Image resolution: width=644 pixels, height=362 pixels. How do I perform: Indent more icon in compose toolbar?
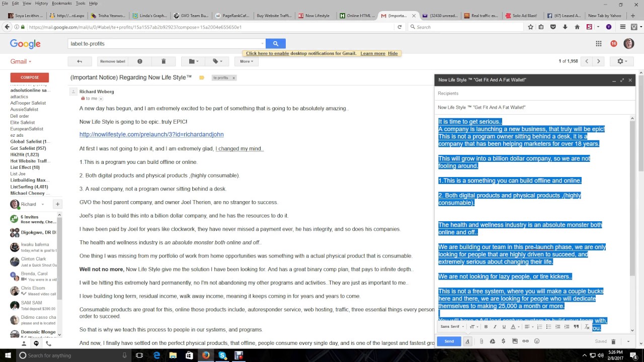(x=567, y=327)
